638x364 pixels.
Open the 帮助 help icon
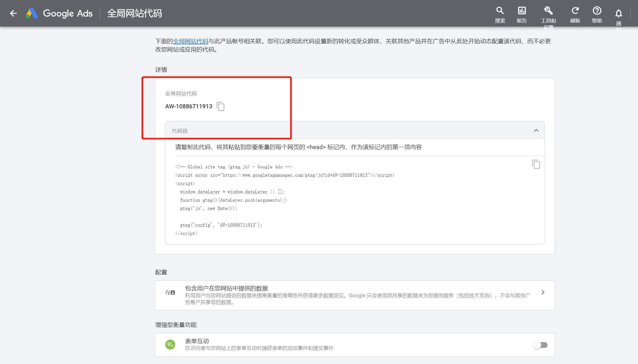(597, 11)
